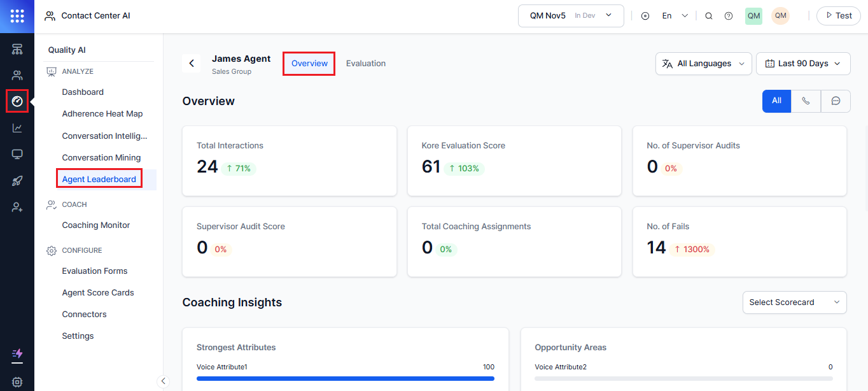Image resolution: width=868 pixels, height=391 pixels.
Task: Go back using the left arrow button
Action: coord(192,63)
